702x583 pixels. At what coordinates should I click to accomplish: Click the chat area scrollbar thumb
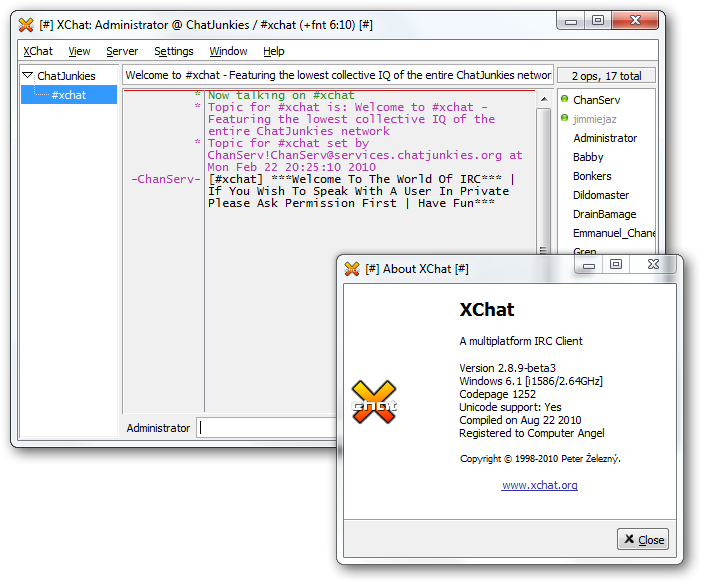click(x=544, y=181)
